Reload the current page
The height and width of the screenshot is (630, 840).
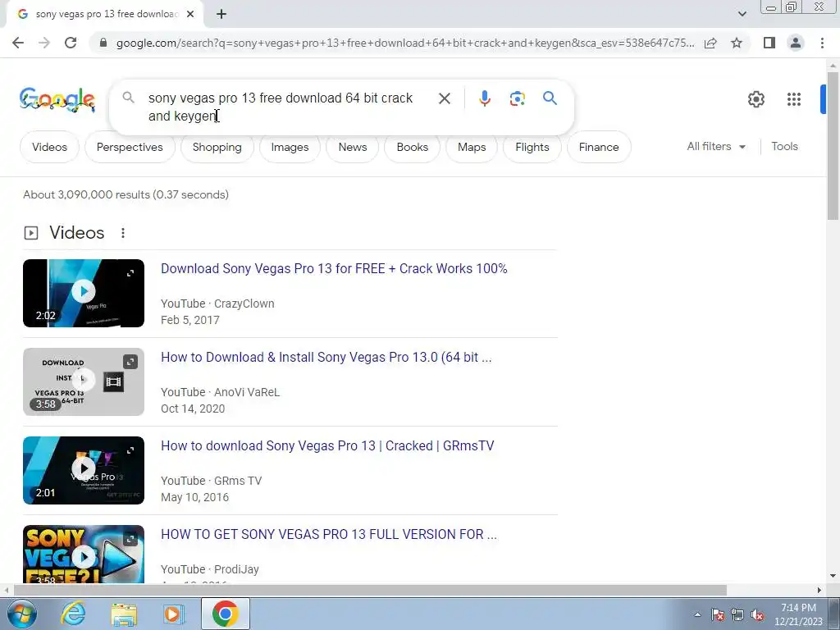71,43
